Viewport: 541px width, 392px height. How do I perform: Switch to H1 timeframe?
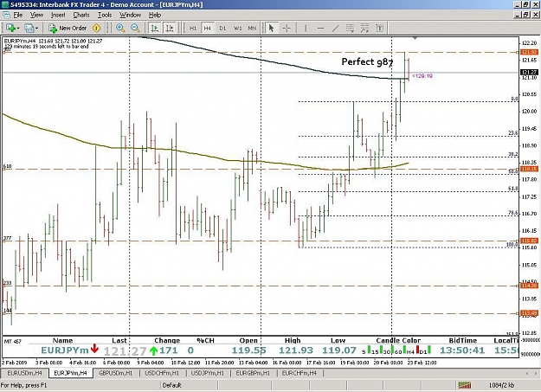click(x=193, y=29)
